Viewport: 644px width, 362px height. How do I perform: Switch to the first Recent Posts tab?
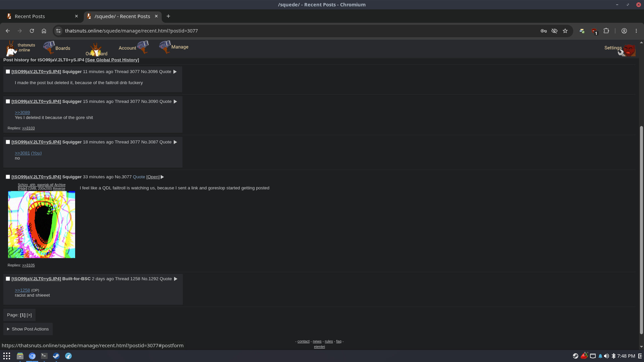pyautogui.click(x=43, y=16)
